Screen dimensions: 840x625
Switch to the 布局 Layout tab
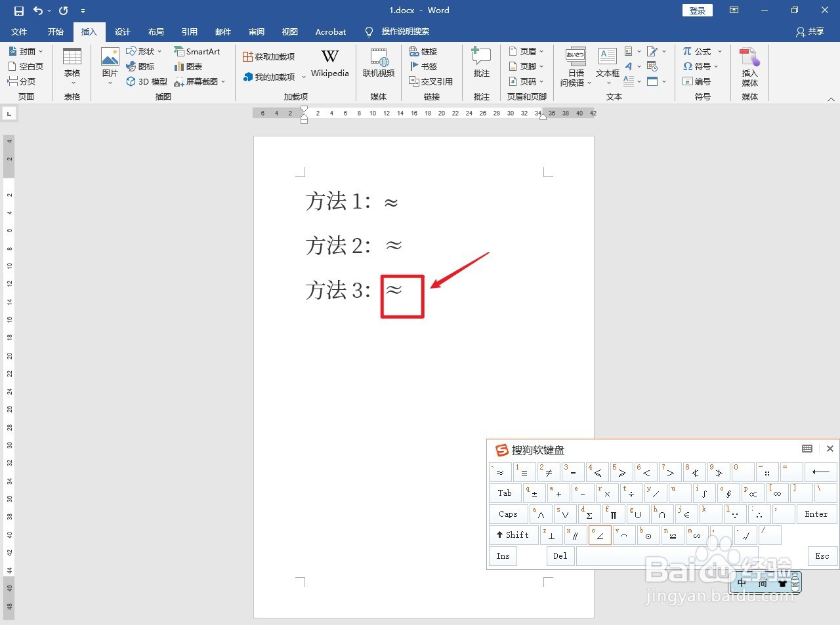pos(156,31)
